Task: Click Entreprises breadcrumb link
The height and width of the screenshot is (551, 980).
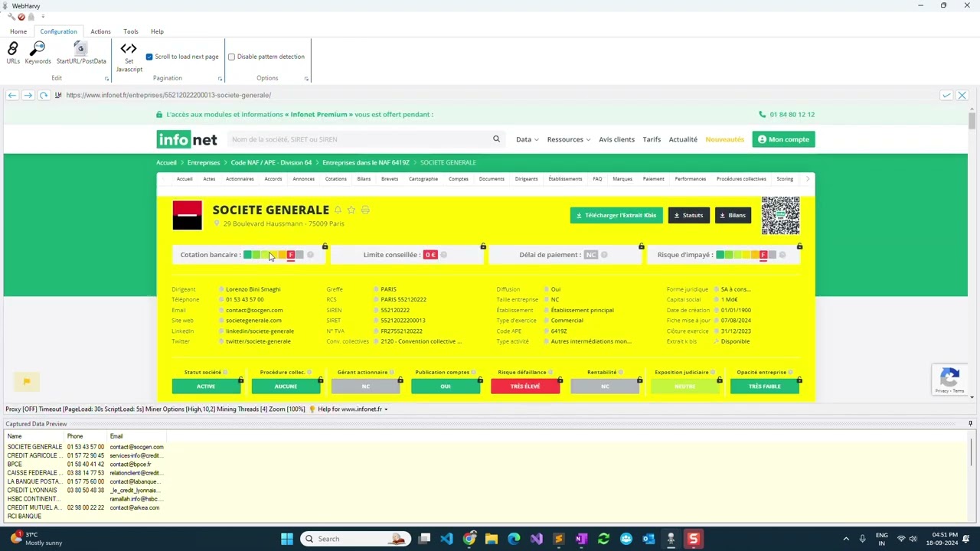Action: [x=204, y=162]
